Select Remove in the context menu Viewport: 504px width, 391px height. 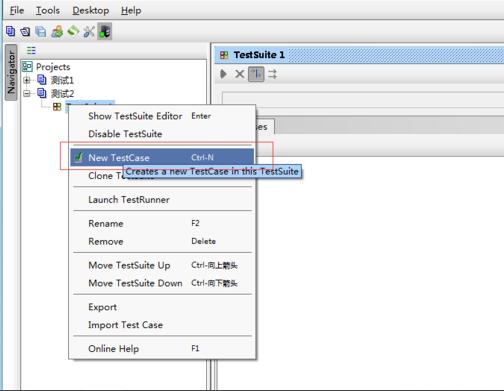[x=162, y=241]
